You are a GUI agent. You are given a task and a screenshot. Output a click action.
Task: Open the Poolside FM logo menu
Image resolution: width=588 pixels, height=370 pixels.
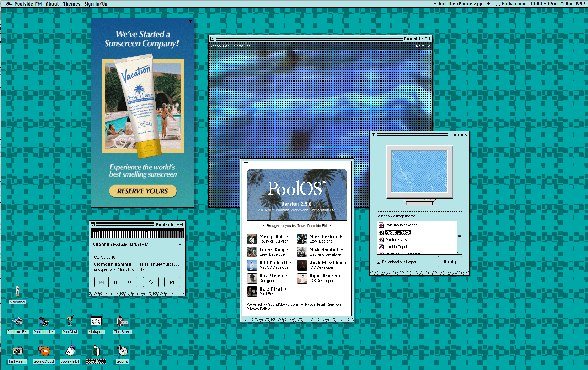[23, 4]
